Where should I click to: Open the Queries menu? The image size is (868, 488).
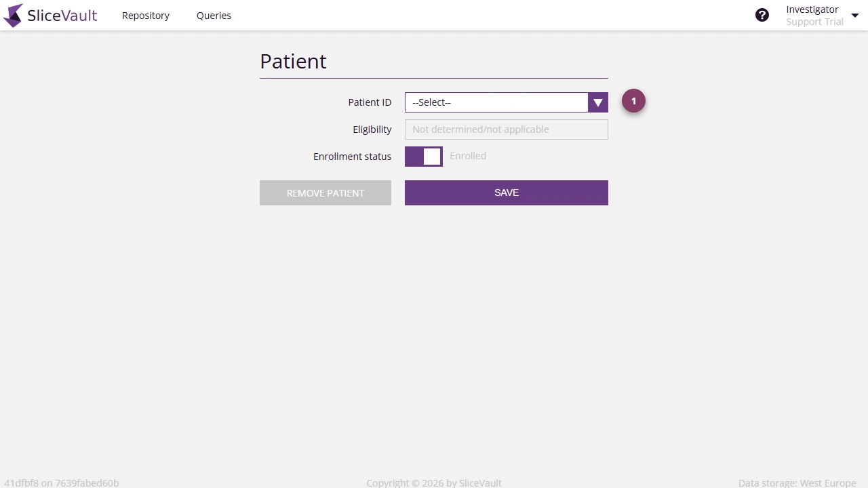[214, 15]
